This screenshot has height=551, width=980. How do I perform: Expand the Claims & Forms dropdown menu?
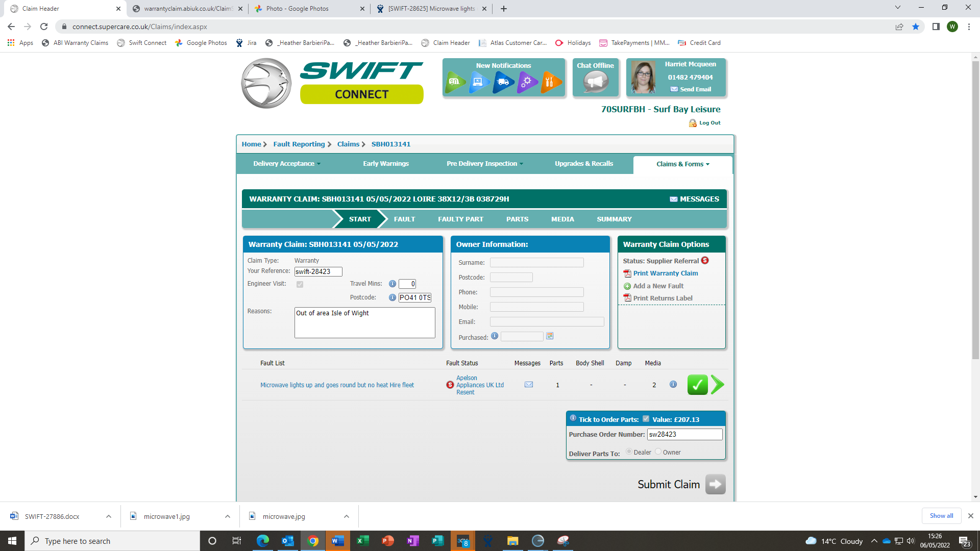click(682, 164)
